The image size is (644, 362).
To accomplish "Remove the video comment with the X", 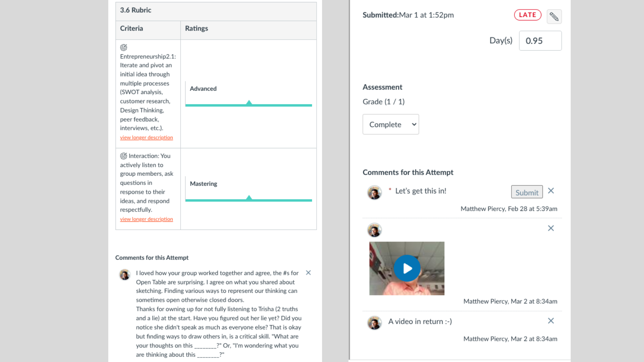I will pos(551,228).
